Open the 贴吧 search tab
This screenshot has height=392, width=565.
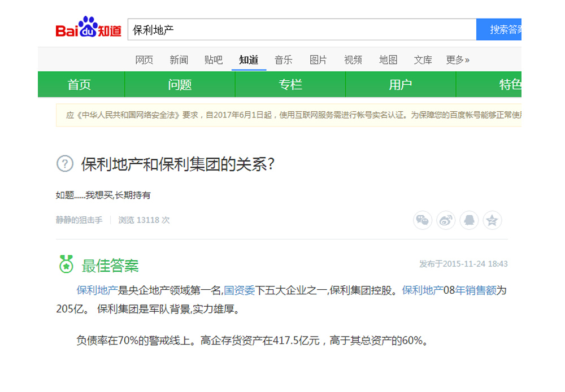pyautogui.click(x=214, y=60)
